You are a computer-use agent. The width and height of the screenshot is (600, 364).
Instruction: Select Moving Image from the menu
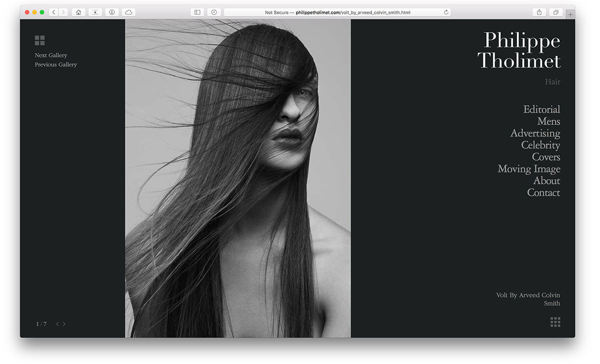(x=528, y=169)
